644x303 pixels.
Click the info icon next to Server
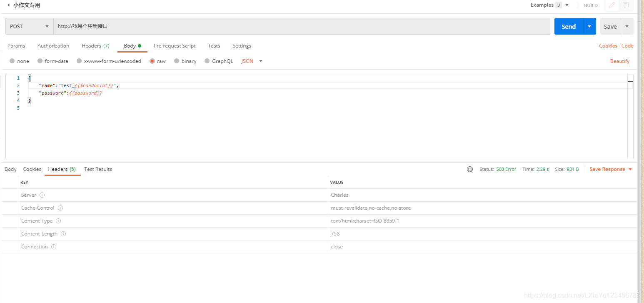(x=42, y=195)
